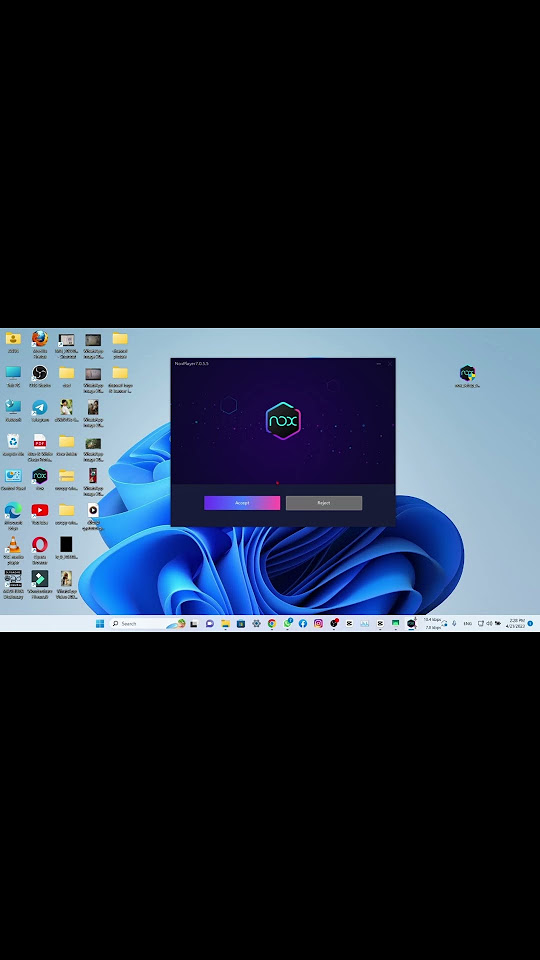The height and width of the screenshot is (960, 540).
Task: Select the PDF file on desktop
Action: [40, 446]
